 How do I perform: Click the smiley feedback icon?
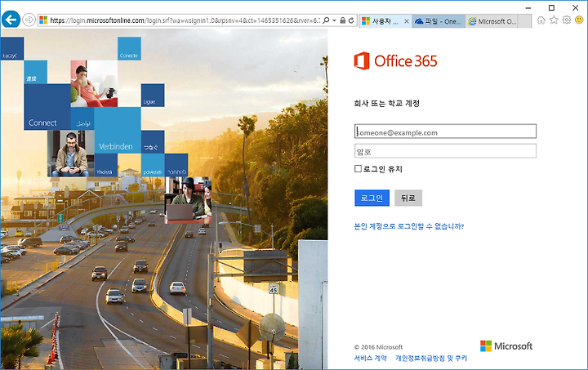point(579,20)
